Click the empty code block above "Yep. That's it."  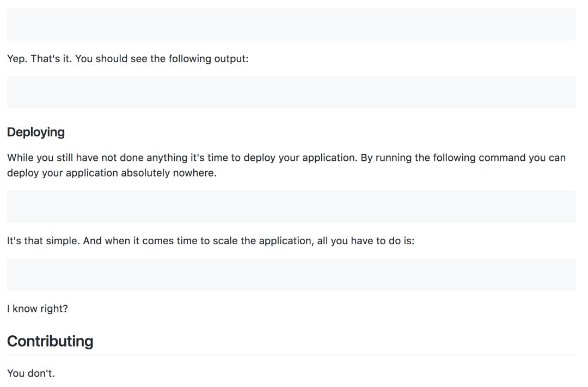291,24
